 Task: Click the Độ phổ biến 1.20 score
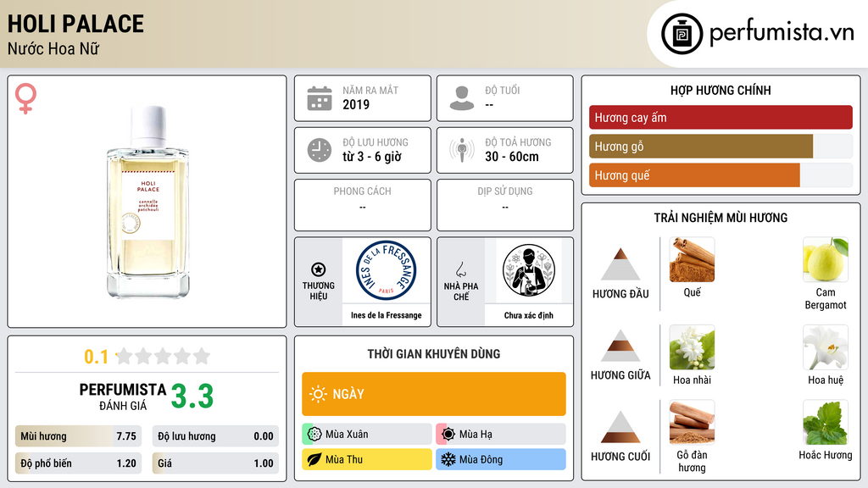78,463
